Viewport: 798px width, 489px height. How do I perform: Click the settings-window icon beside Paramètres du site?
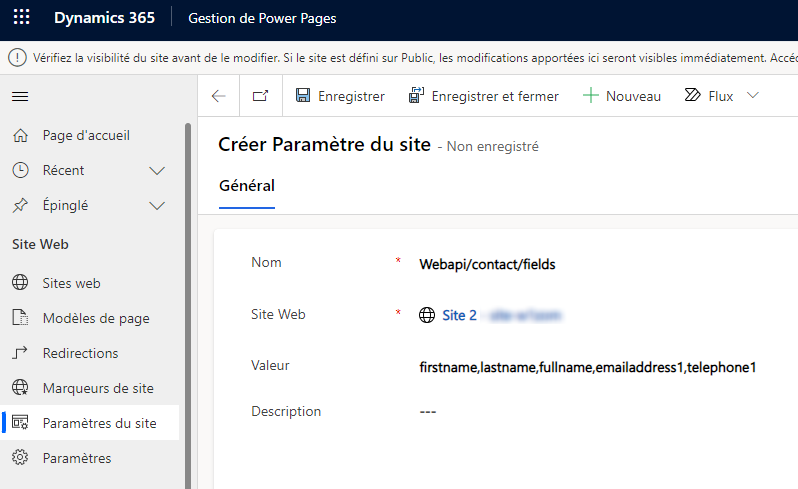coord(20,422)
